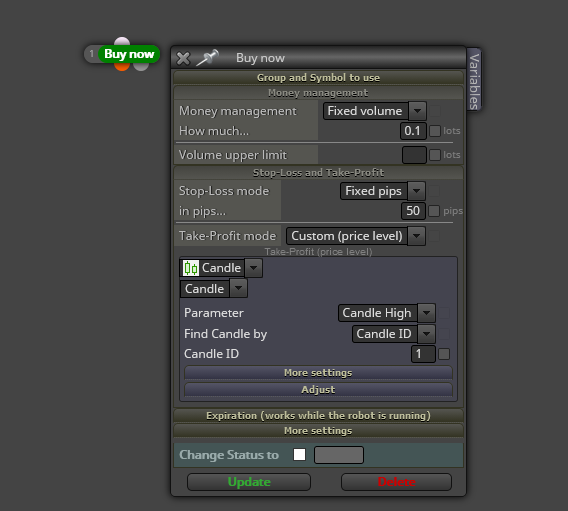
Task: Click the block number 1 badge
Action: pyautogui.click(x=92, y=54)
